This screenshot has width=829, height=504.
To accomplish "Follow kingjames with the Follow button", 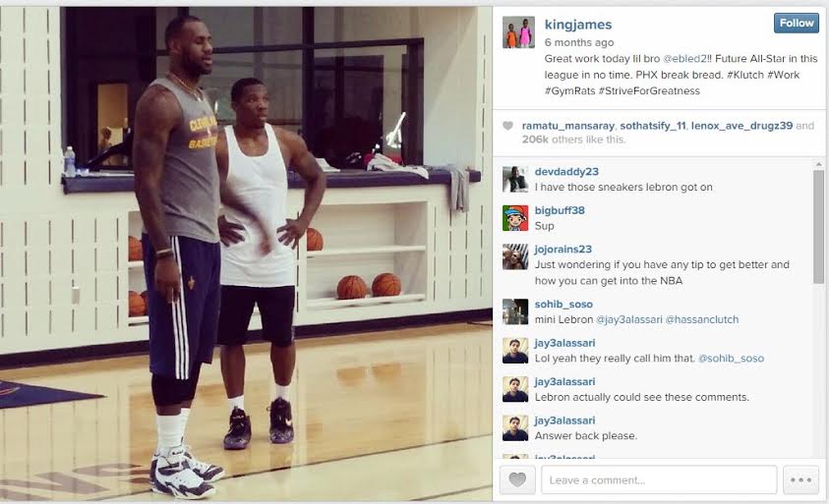I will [797, 24].
